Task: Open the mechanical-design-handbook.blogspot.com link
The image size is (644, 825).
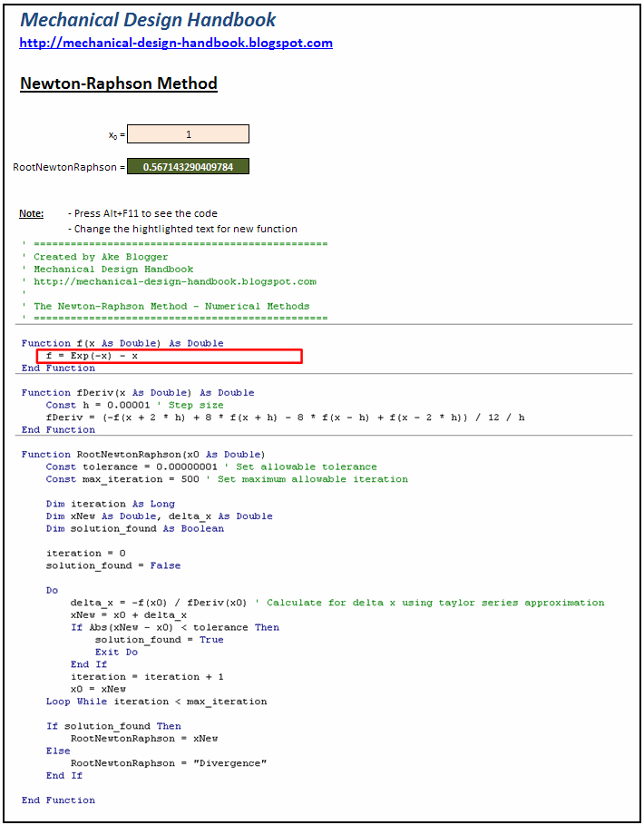Action: point(176,43)
